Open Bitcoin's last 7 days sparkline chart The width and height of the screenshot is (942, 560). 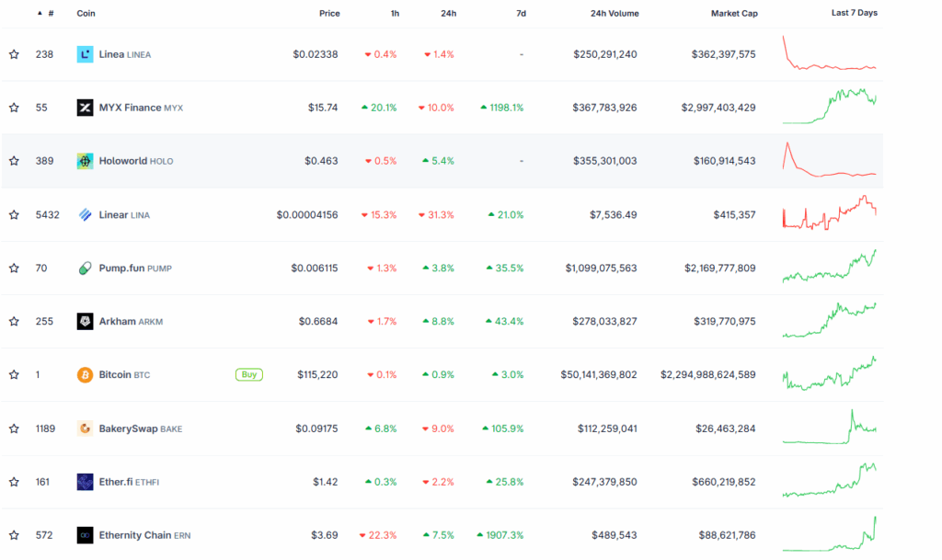829,373
